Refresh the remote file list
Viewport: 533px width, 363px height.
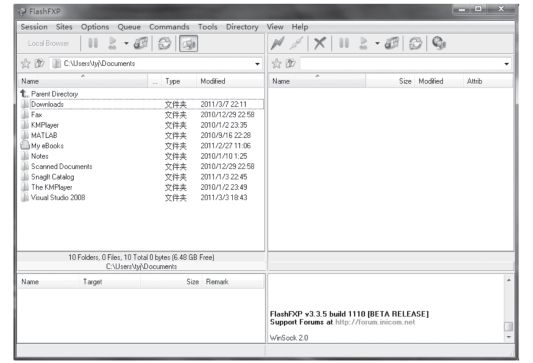point(415,43)
